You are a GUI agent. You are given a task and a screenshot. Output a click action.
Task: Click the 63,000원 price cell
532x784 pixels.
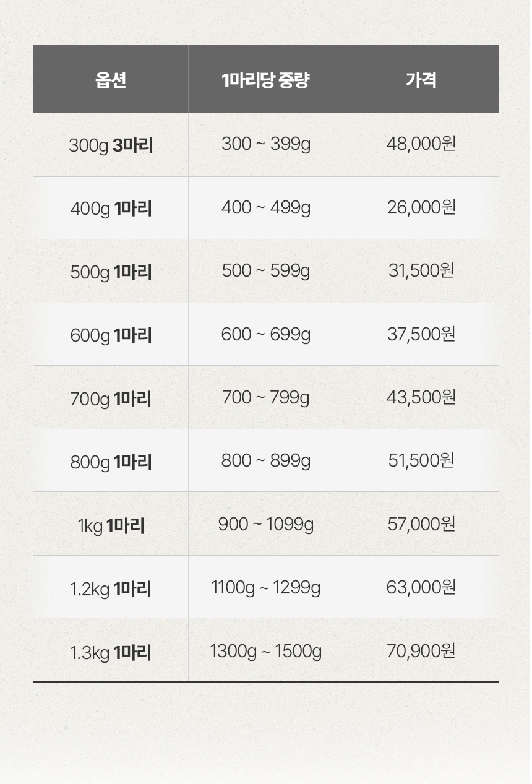[x=421, y=587]
